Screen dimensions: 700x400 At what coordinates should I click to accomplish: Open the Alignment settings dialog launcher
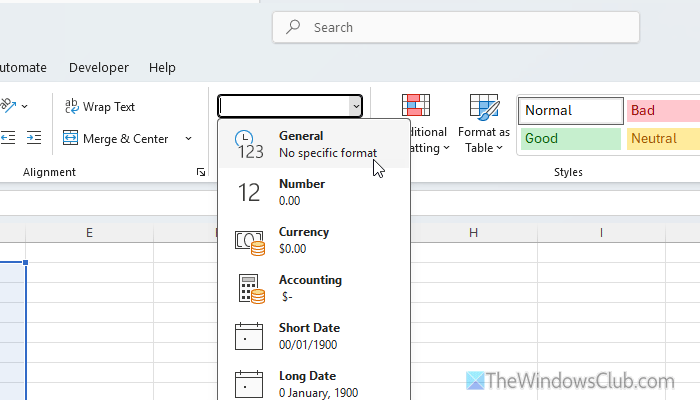pos(201,172)
